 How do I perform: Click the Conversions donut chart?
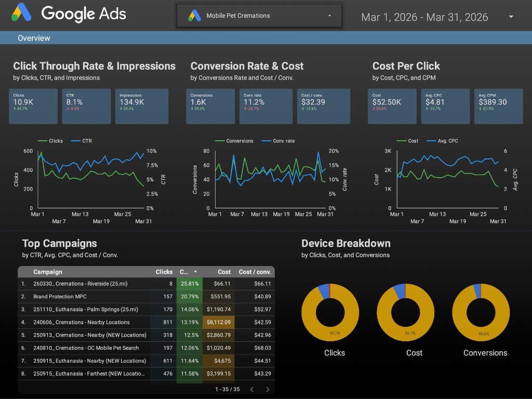pos(481,312)
